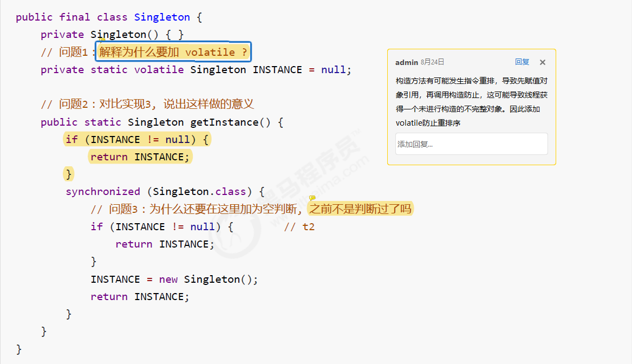Click the first highlighted return INSTANCE; line
This screenshot has height=364, width=632.
140,157
